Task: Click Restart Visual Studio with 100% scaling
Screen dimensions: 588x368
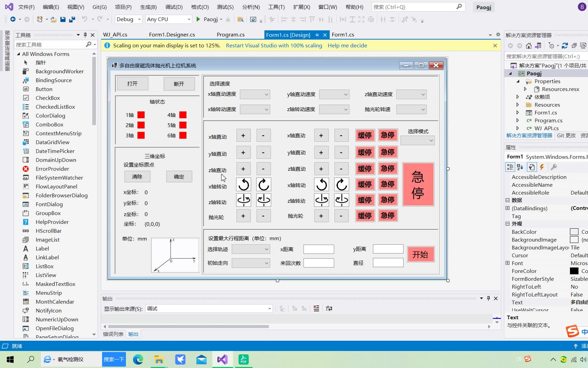Action: (x=274, y=45)
